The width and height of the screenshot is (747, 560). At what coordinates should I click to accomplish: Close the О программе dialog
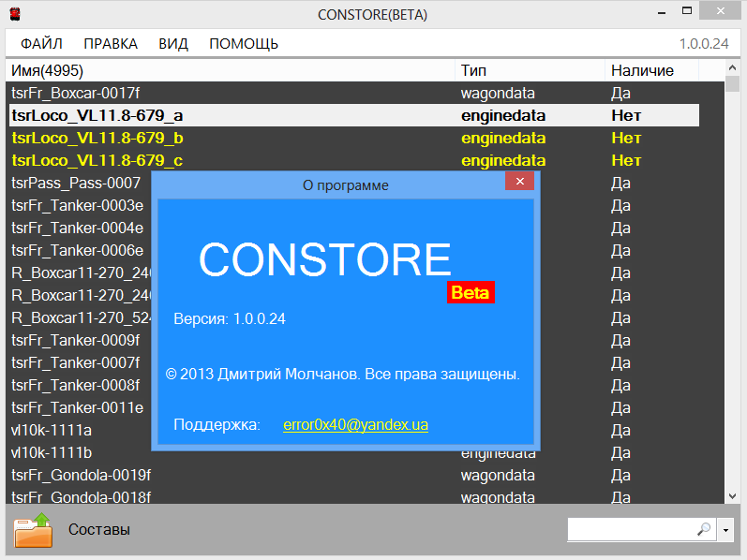click(519, 184)
